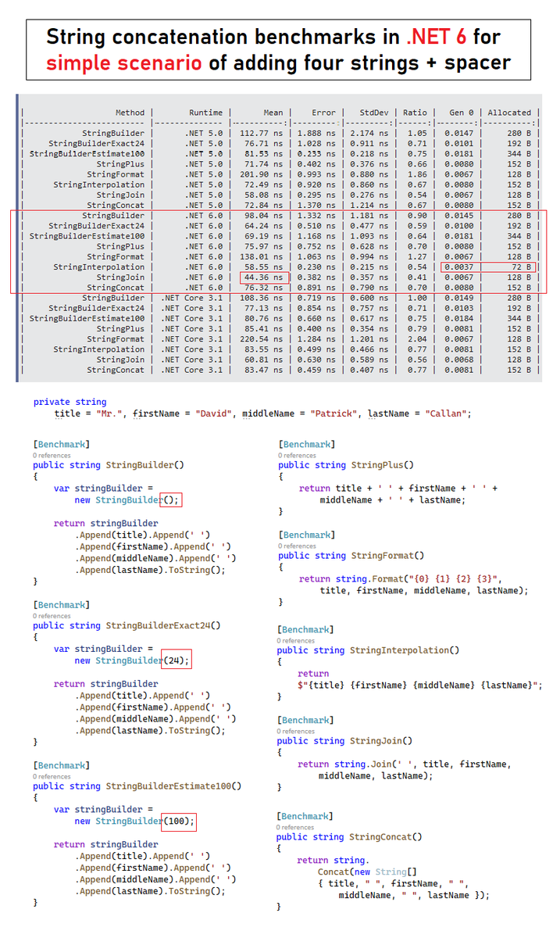Click "StringJoin" in the .NET 6.0 table rows
The width and height of the screenshot is (560, 938).
click(x=120, y=277)
